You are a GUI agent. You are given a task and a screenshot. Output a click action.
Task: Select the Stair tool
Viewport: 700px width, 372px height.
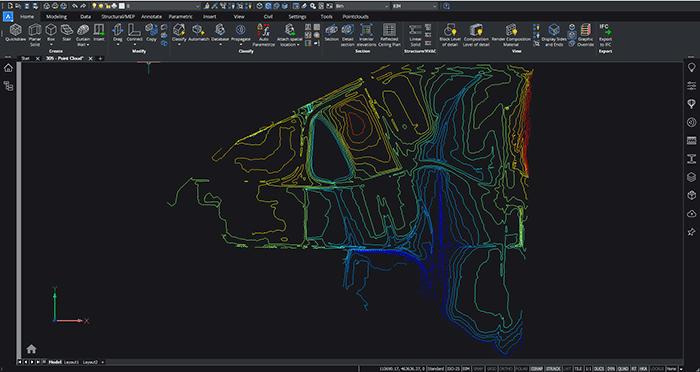(x=67, y=33)
